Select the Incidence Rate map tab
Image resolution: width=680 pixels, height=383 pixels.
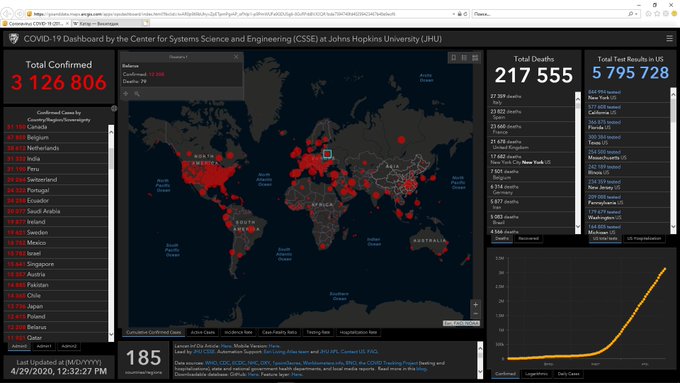click(x=238, y=332)
